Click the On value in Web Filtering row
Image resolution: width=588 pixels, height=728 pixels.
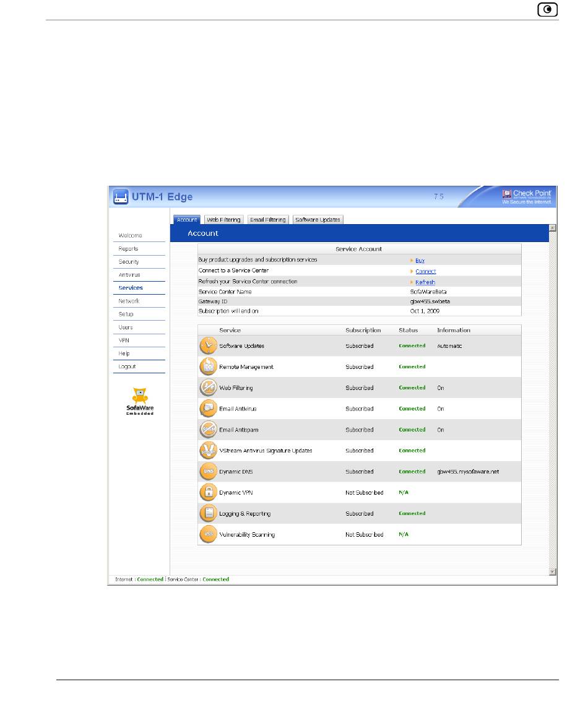point(441,388)
